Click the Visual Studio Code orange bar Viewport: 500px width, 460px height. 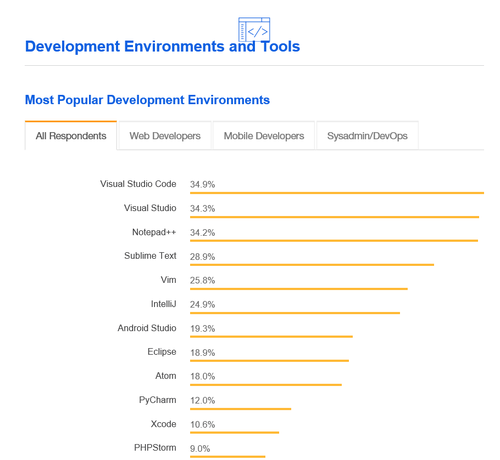(x=337, y=193)
